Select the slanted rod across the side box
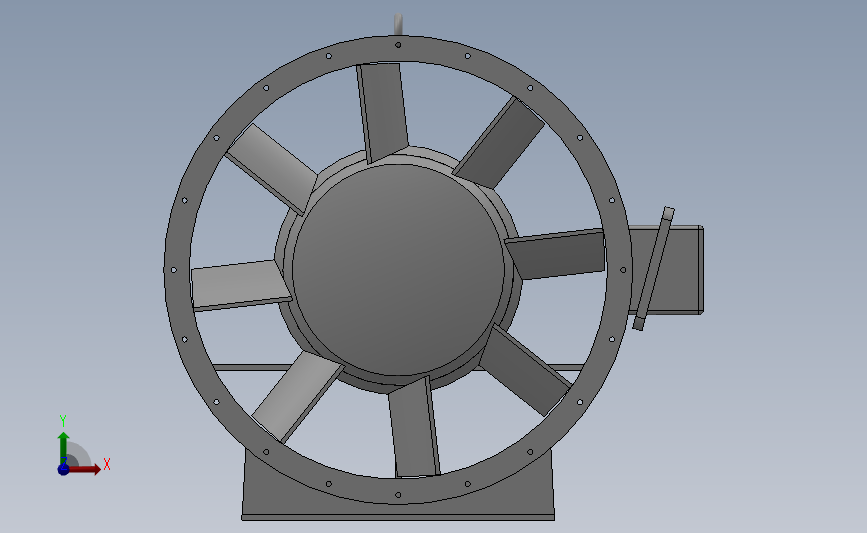The image size is (867, 533). pos(654,269)
